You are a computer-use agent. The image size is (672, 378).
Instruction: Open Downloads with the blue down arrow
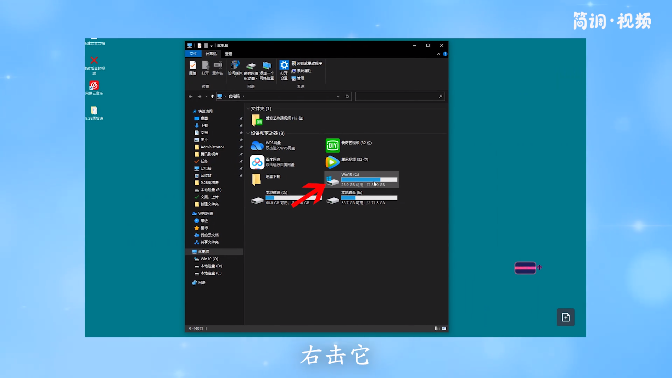pyautogui.click(x=201, y=126)
